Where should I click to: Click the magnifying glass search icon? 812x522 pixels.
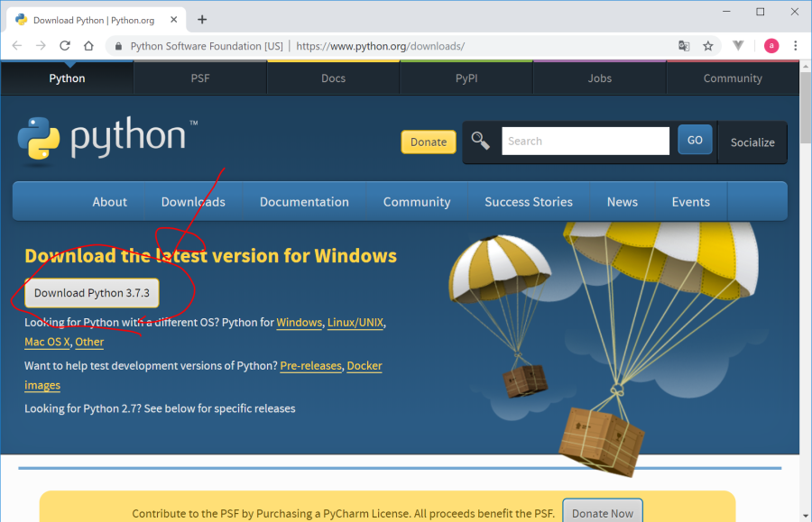(x=481, y=141)
